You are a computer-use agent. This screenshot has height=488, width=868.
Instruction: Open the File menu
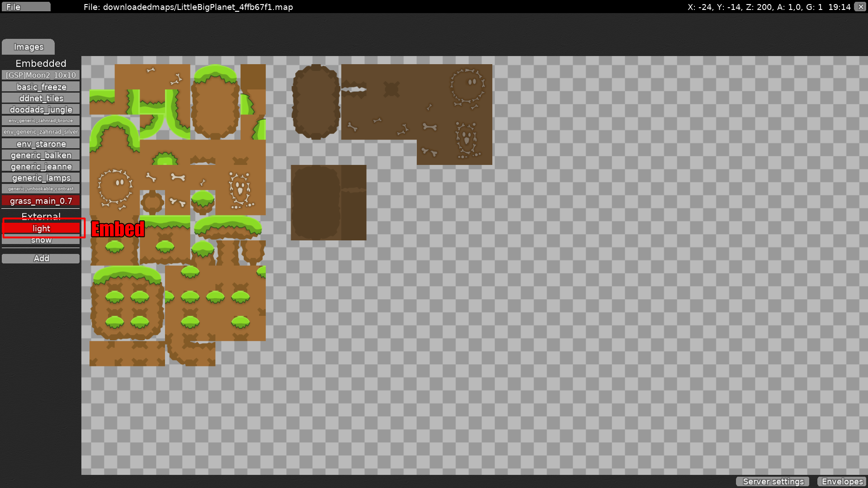click(25, 7)
